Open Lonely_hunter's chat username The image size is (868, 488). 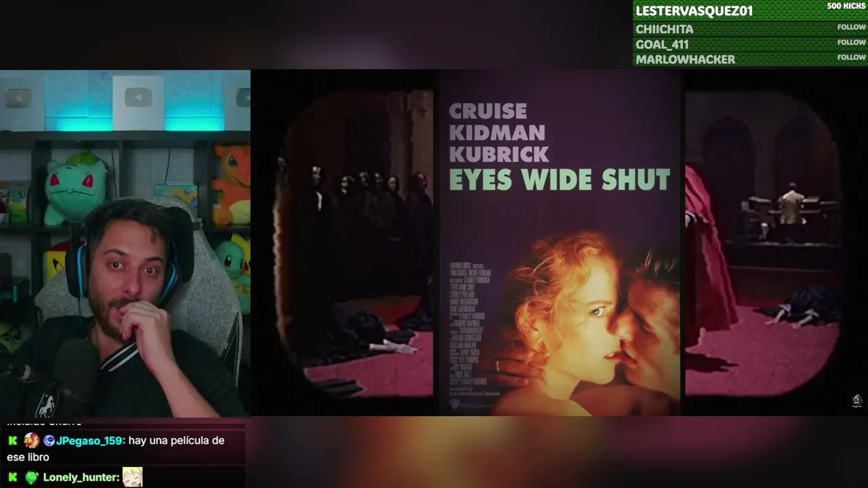pyautogui.click(x=81, y=477)
